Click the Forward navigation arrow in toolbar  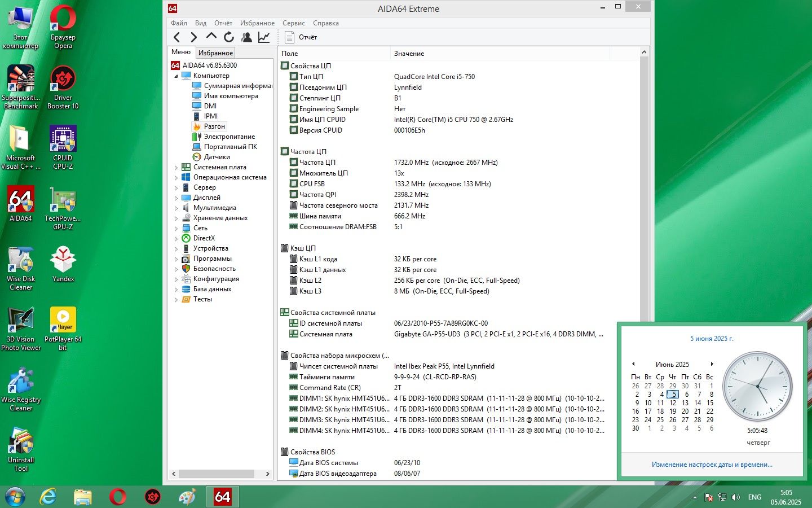(194, 37)
